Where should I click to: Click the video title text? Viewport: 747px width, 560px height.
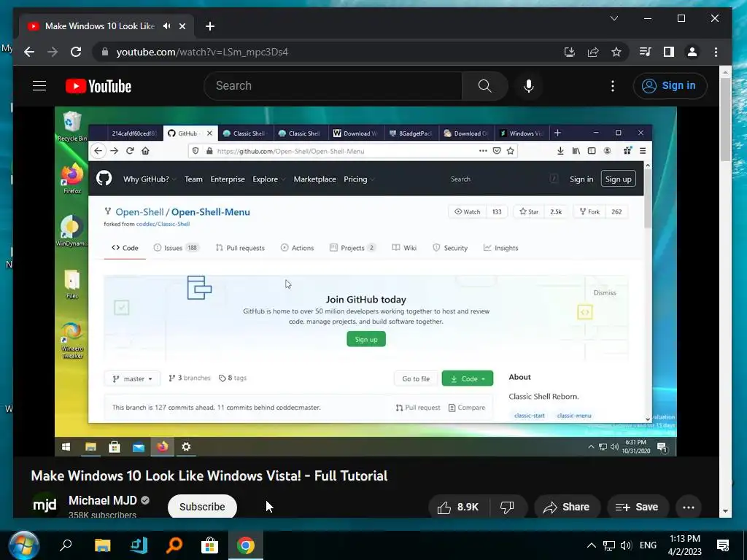click(x=209, y=475)
